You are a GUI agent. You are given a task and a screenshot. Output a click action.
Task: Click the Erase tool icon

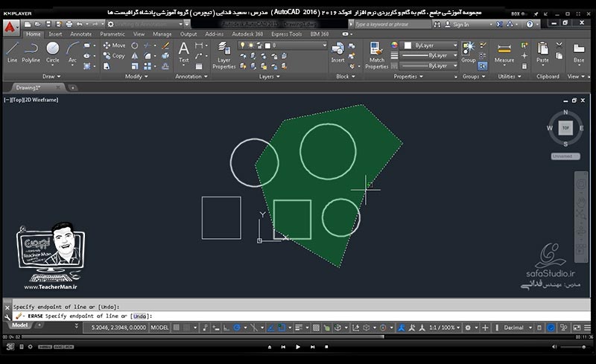(x=165, y=45)
